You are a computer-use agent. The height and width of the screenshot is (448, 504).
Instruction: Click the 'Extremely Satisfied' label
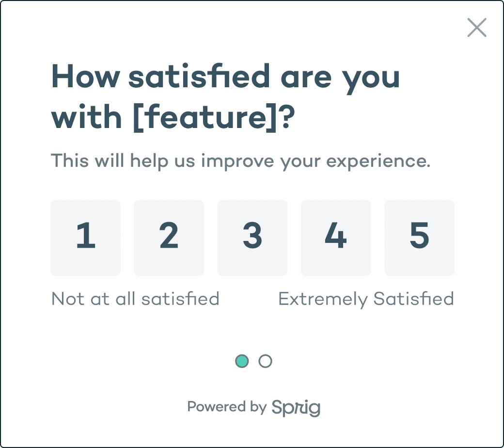click(366, 299)
